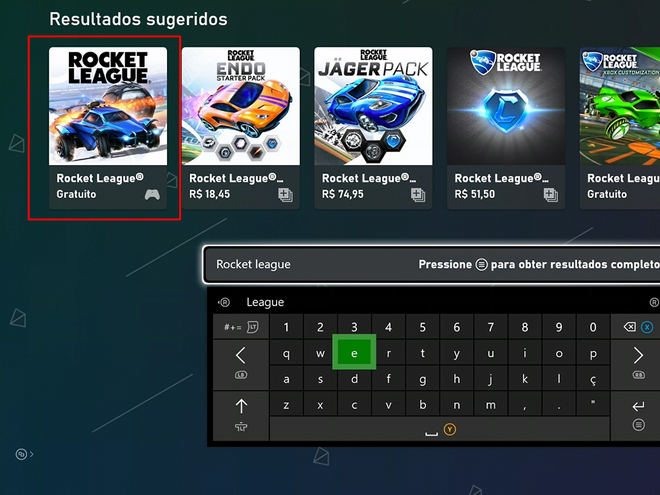Move cursor right with the right chevron key

[638, 355]
